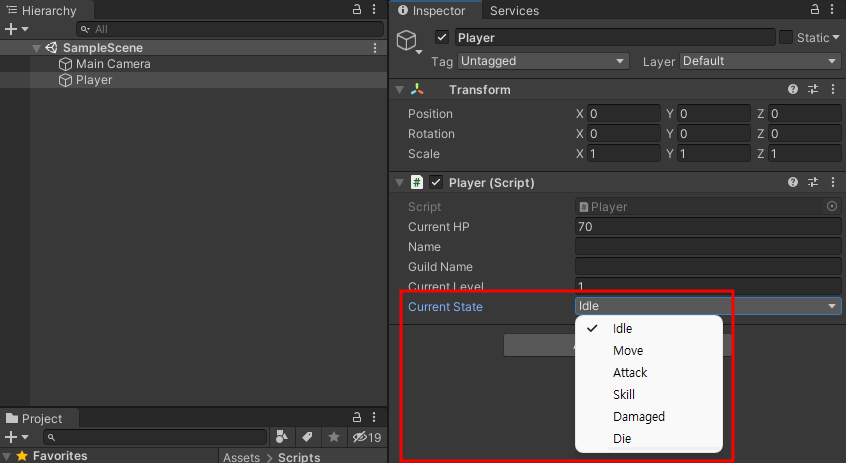Collapse the SampleScene tree node
Viewport: 846px width, 463px height.
point(36,48)
